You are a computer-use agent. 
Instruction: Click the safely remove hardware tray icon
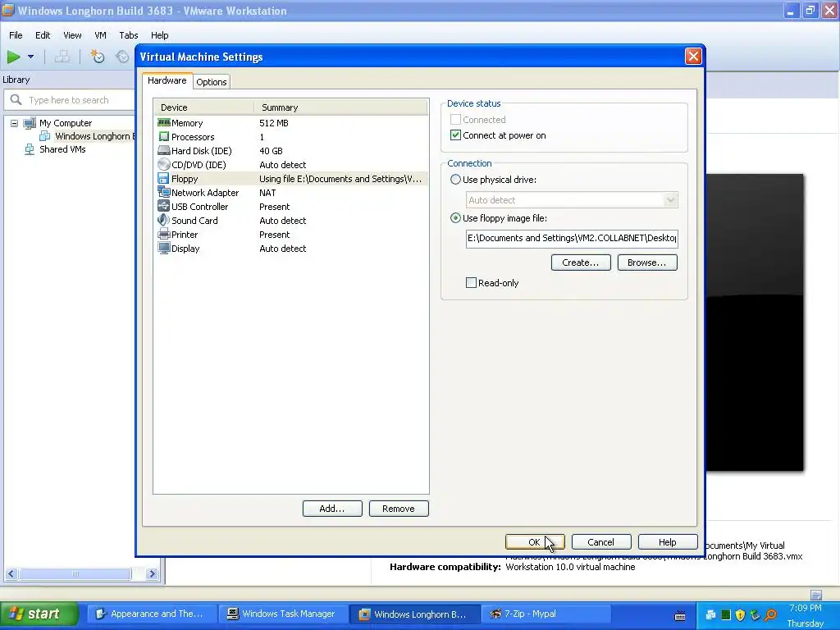click(756, 615)
